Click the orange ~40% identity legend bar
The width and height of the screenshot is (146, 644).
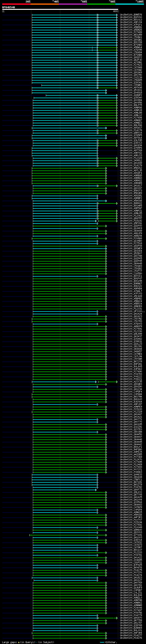coord(45,4)
